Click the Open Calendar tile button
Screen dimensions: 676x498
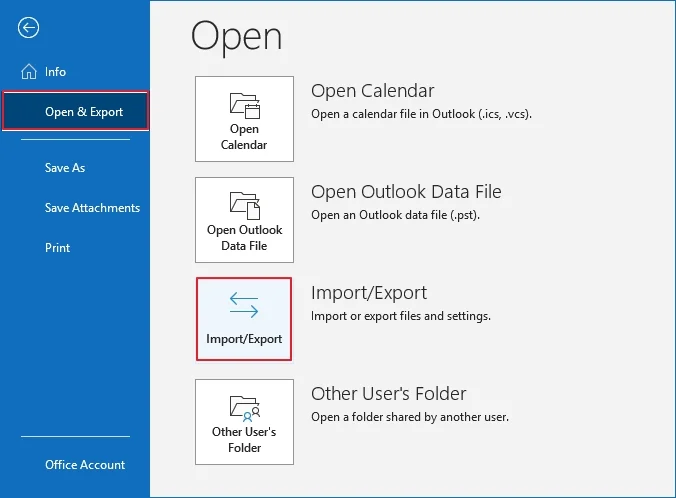pyautogui.click(x=244, y=119)
